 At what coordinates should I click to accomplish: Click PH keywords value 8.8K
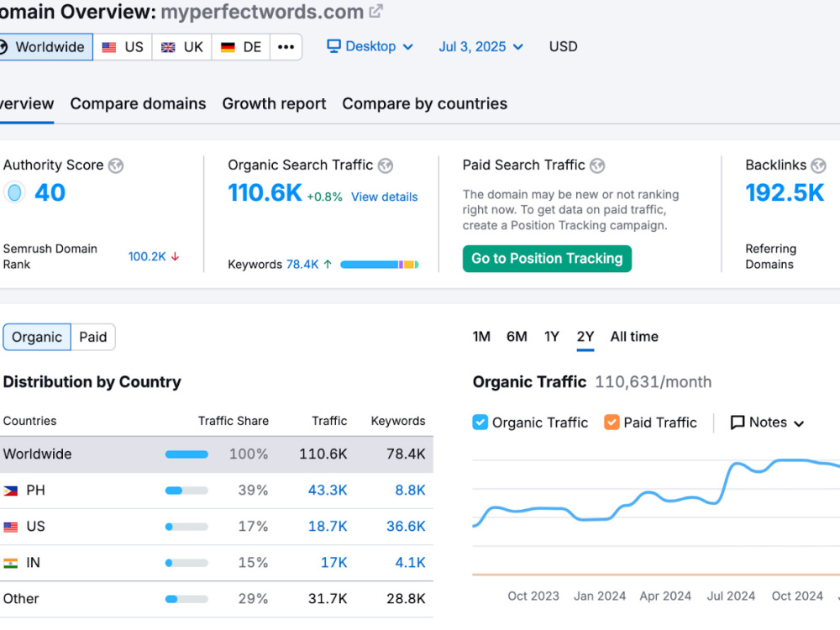coord(410,491)
